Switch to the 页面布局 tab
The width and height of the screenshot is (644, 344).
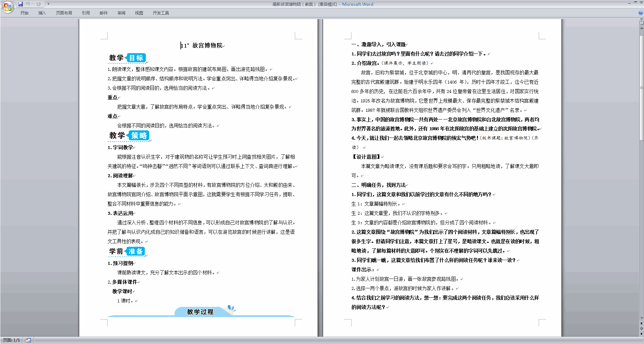click(64, 13)
